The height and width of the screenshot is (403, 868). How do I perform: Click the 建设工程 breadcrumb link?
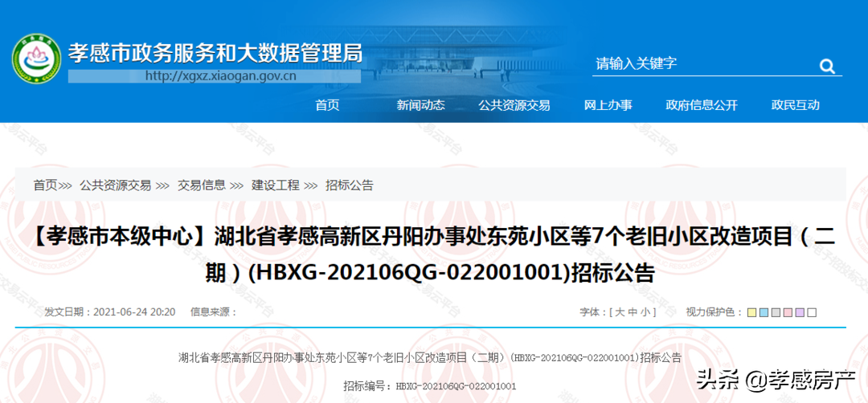tap(275, 185)
